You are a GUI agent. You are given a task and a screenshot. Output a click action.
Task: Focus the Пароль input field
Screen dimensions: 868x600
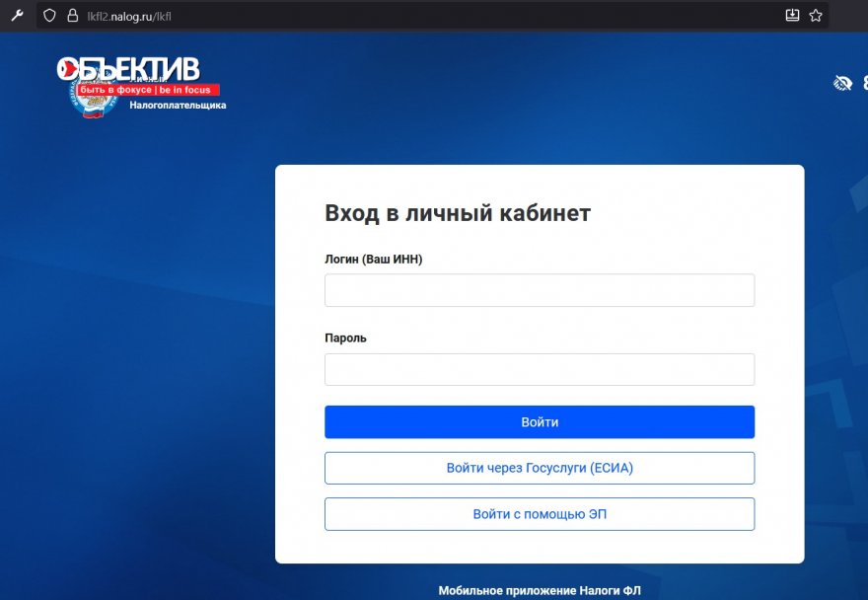[x=539, y=369]
